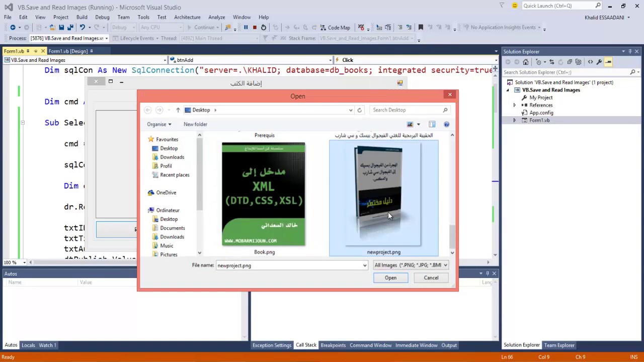This screenshot has height=362, width=644.
Task: Click the Save All toolbar icon
Action: (70, 28)
